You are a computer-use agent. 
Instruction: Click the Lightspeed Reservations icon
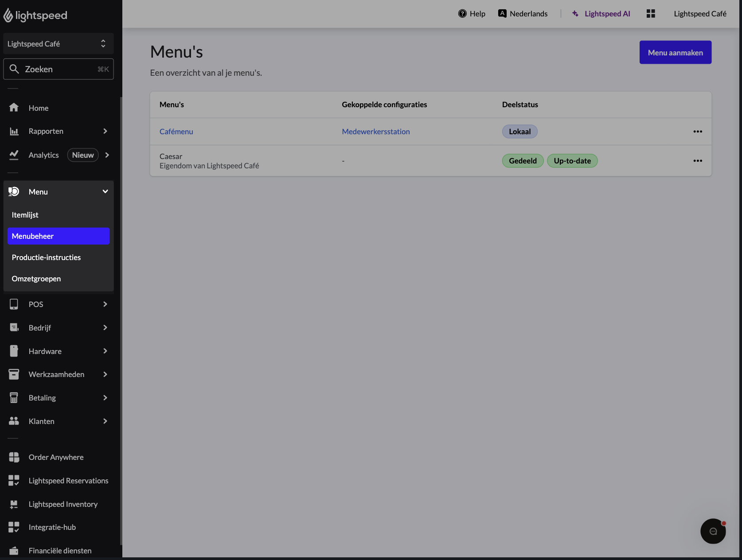(x=14, y=481)
